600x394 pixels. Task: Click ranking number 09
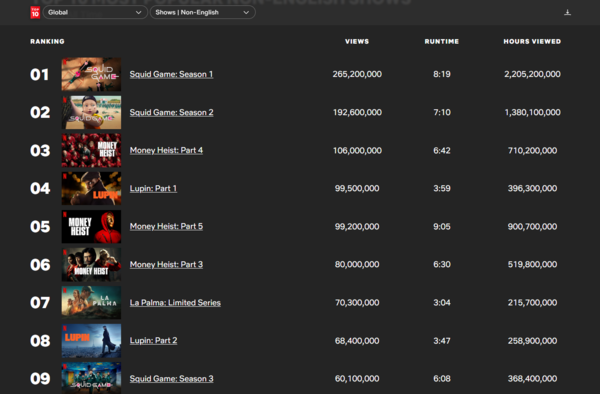point(40,379)
